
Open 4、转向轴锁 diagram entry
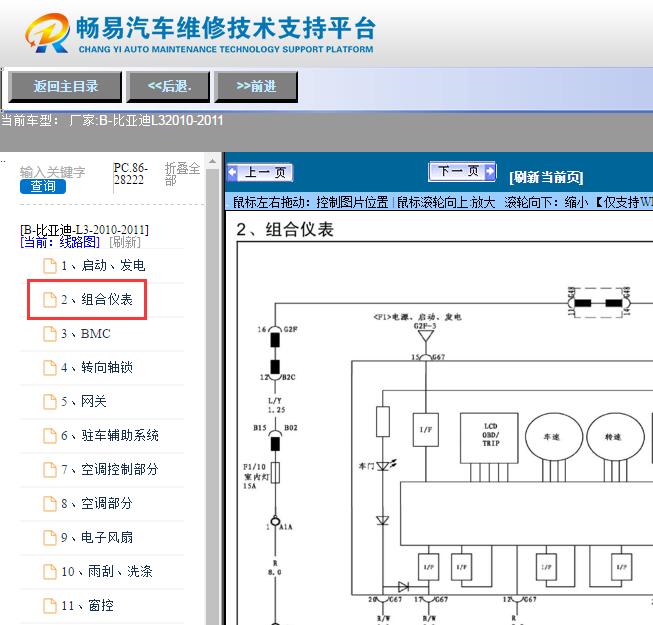97,367
